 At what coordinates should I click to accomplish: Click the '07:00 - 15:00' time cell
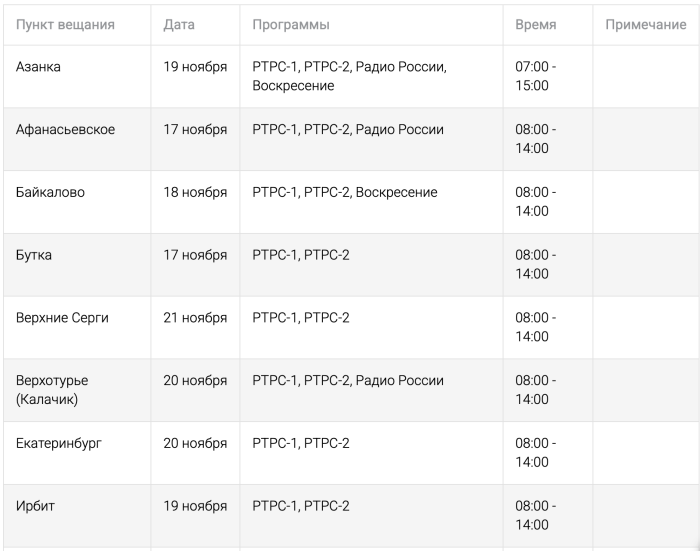[535, 76]
